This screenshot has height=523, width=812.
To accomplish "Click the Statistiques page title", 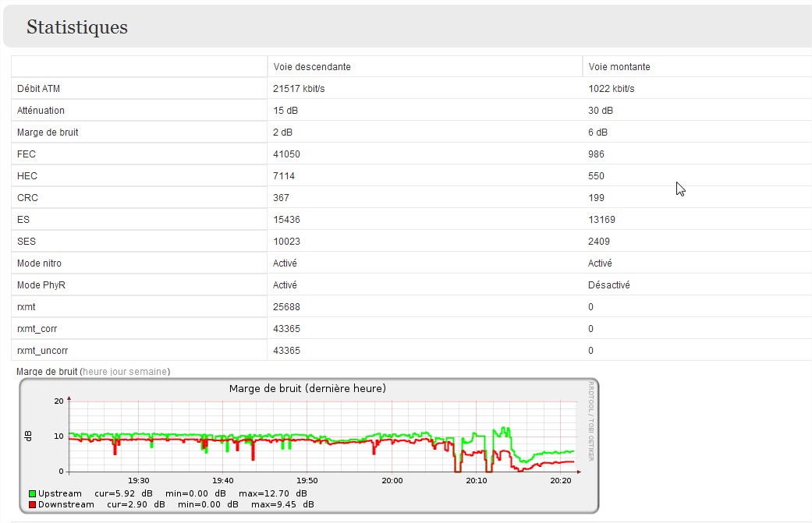I will tap(77, 27).
